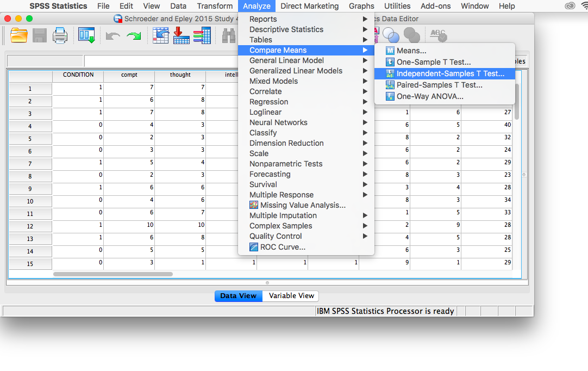The width and height of the screenshot is (588, 371).
Task: Expand the Descriptive Statistics submenu
Action: 306,29
